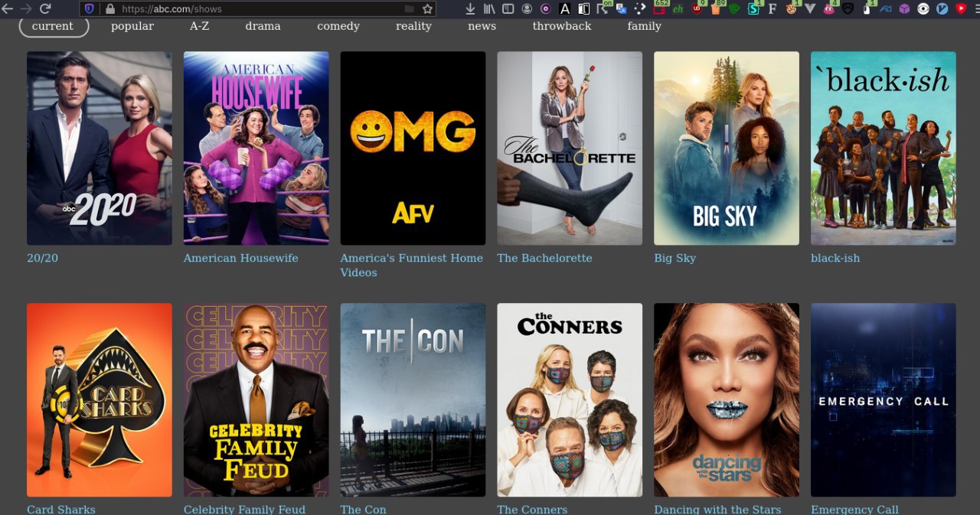
Task: Go back with the browser back arrow
Action: point(8,8)
